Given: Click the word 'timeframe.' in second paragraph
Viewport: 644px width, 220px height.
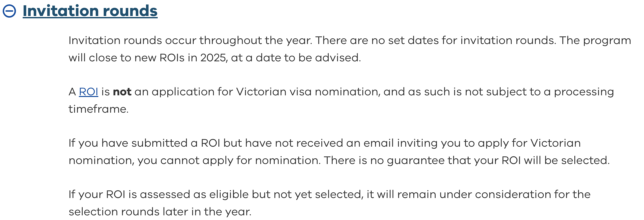Looking at the screenshot, I should tap(98, 109).
